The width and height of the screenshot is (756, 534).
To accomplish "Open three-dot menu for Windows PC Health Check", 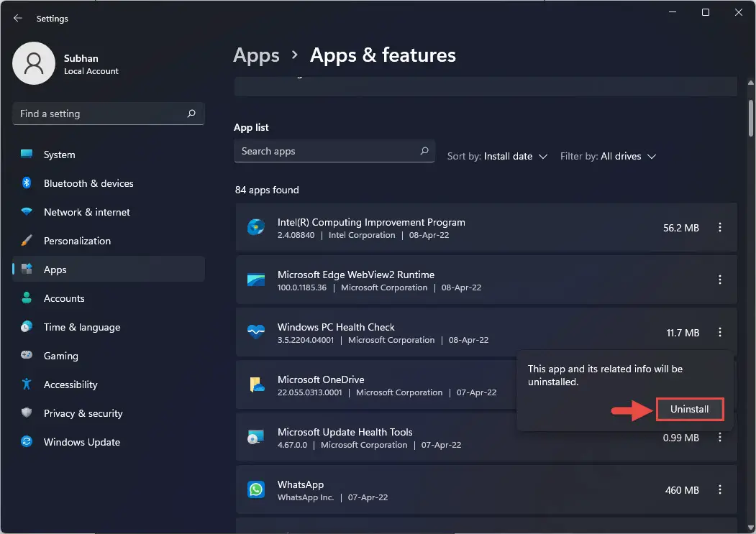I will tap(720, 332).
